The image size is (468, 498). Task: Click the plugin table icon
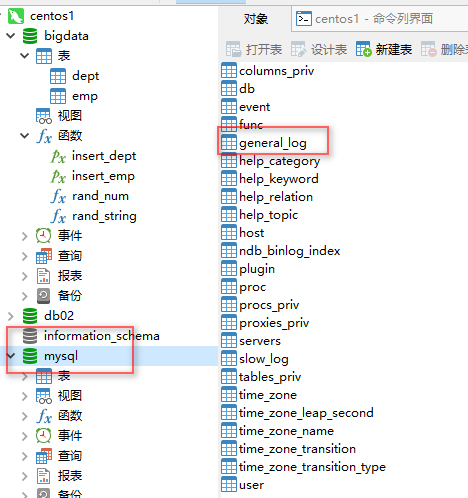point(229,269)
